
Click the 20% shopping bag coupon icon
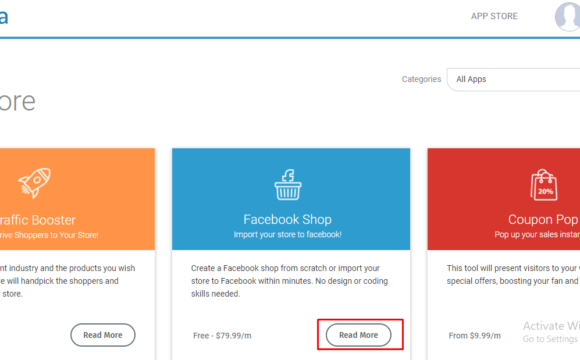[x=544, y=185]
